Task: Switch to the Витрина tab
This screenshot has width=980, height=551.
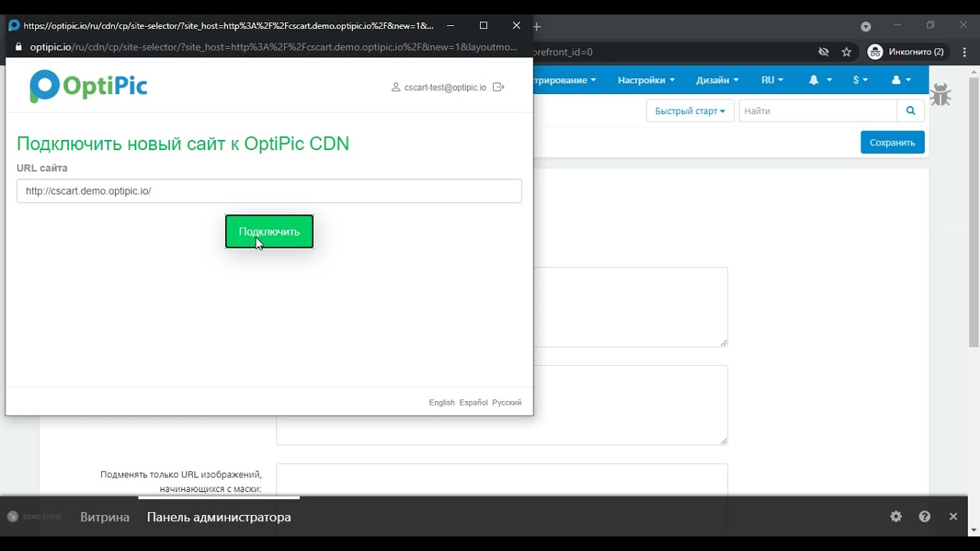Action: 105,517
